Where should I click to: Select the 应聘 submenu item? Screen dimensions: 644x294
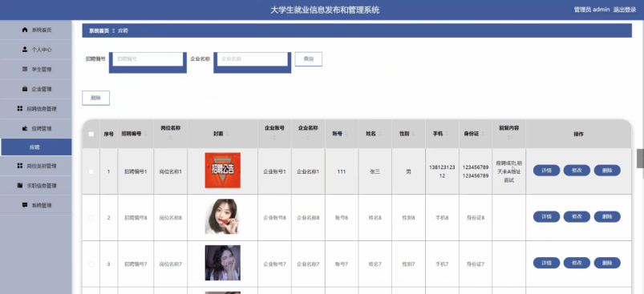point(36,147)
